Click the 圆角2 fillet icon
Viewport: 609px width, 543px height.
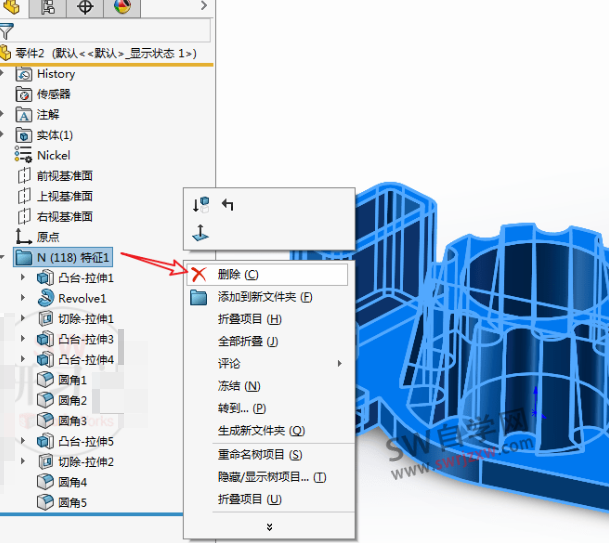45,400
